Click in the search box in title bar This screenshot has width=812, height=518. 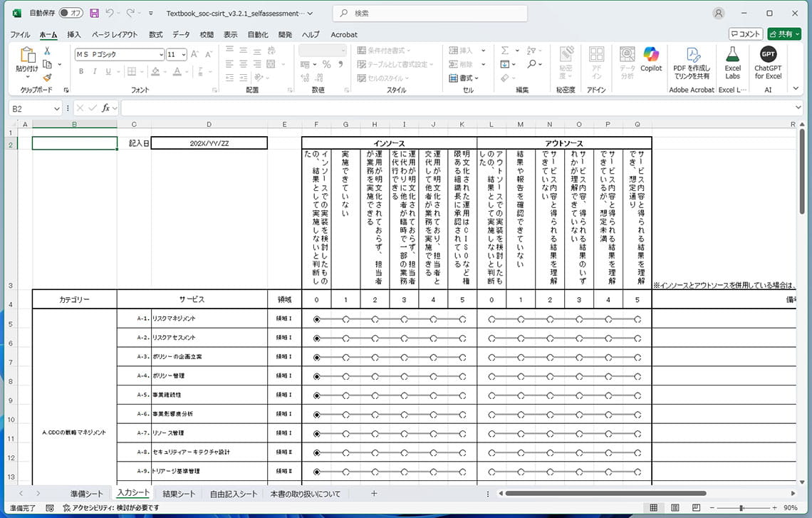tap(430, 13)
